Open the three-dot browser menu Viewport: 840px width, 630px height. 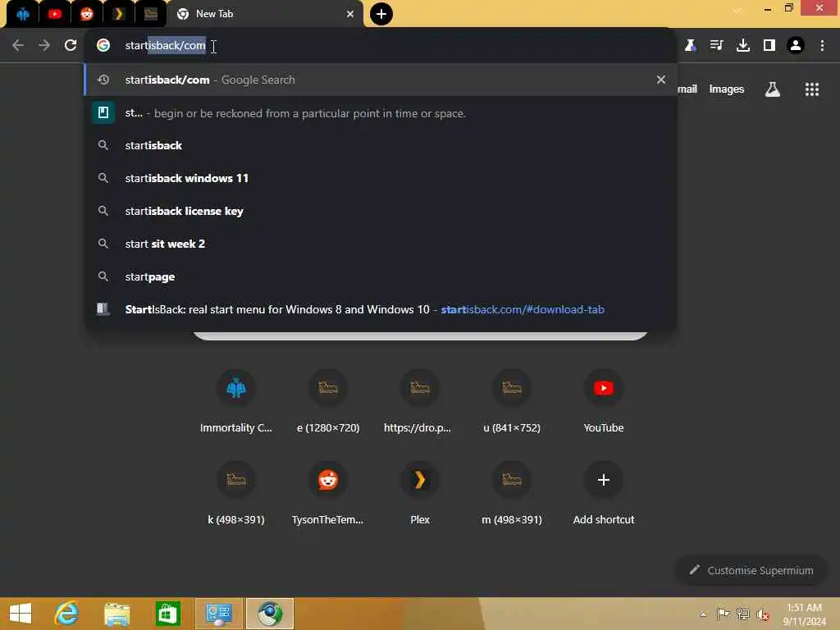[822, 46]
